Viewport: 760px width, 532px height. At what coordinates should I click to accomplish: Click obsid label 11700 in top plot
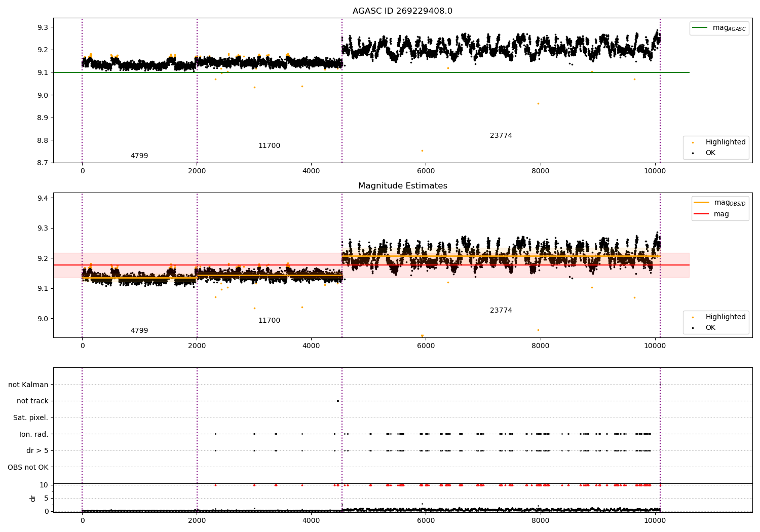pos(269,146)
